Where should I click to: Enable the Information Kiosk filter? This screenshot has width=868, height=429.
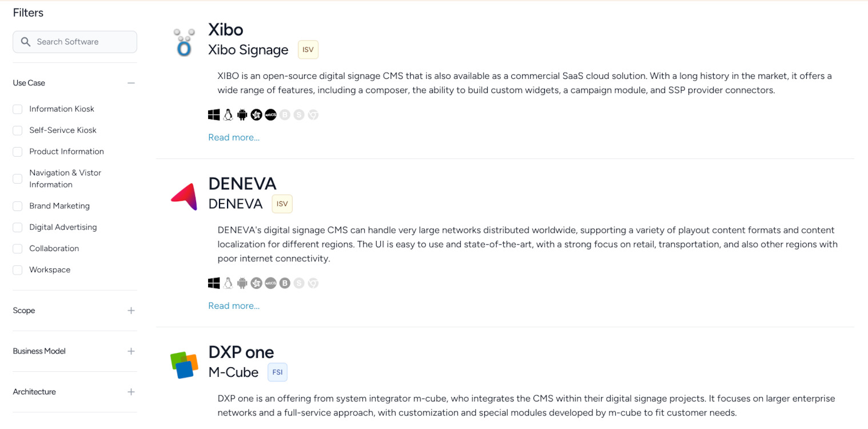click(x=17, y=109)
